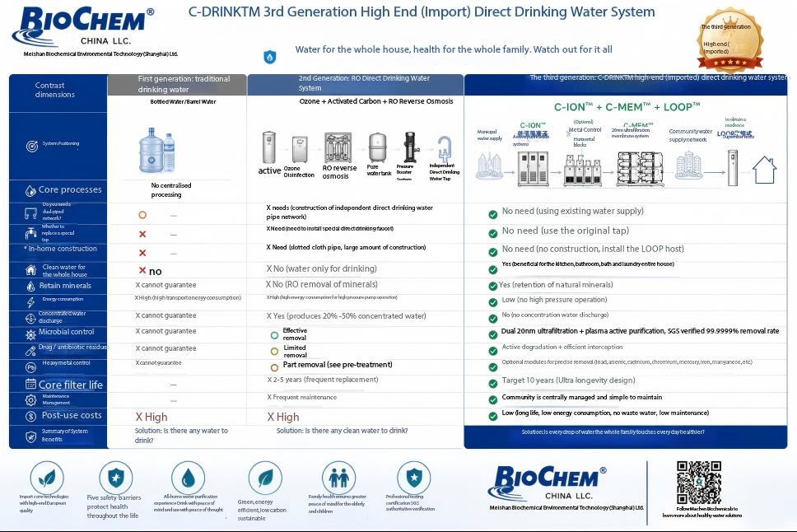The width and height of the screenshot is (797, 532).
Task: Click the System Positioning target icon
Action: [31, 146]
